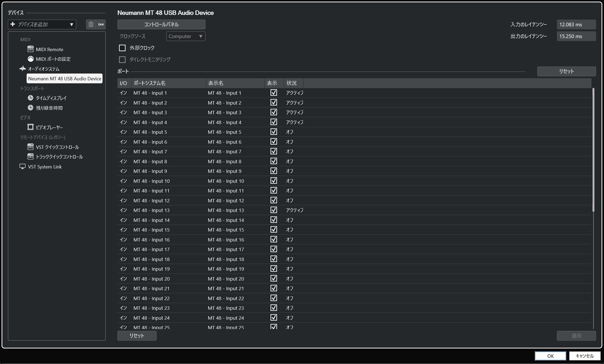Confirm with the OK button
The height and width of the screenshot is (364, 604).
pyautogui.click(x=550, y=356)
